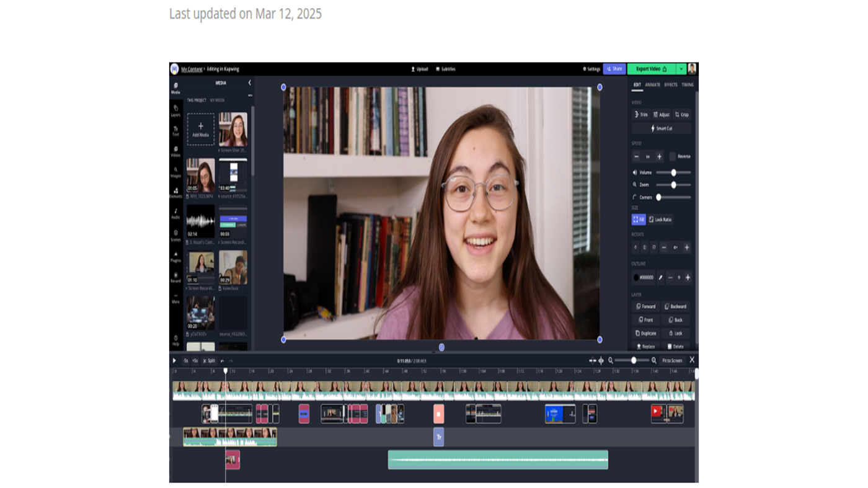The width and height of the screenshot is (868, 488).
Task: Click the Share button
Action: [x=614, y=69]
